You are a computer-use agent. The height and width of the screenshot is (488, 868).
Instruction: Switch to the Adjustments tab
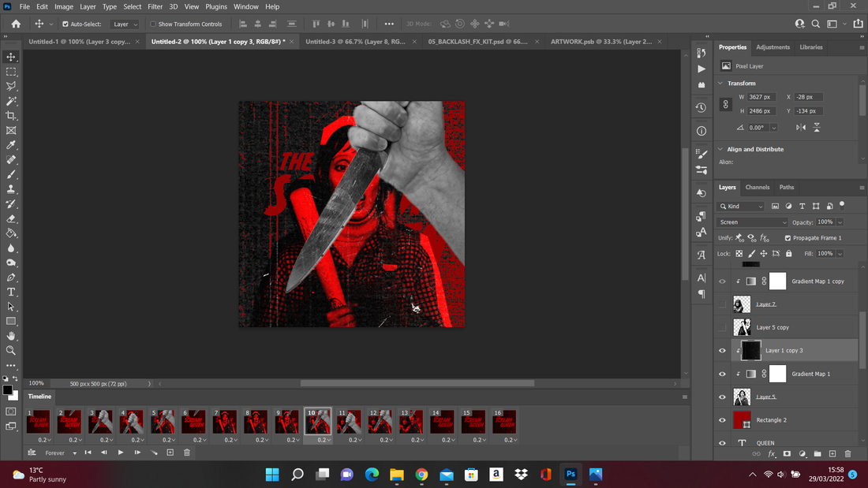[x=773, y=47]
